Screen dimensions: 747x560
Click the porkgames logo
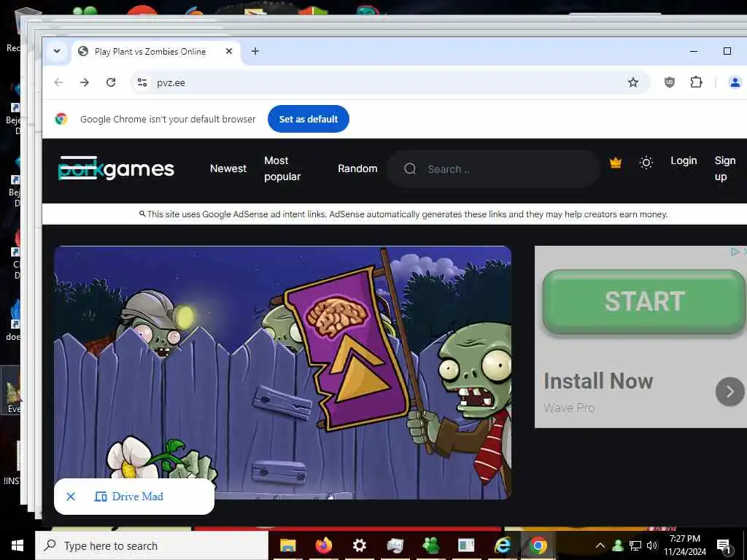pyautogui.click(x=116, y=168)
